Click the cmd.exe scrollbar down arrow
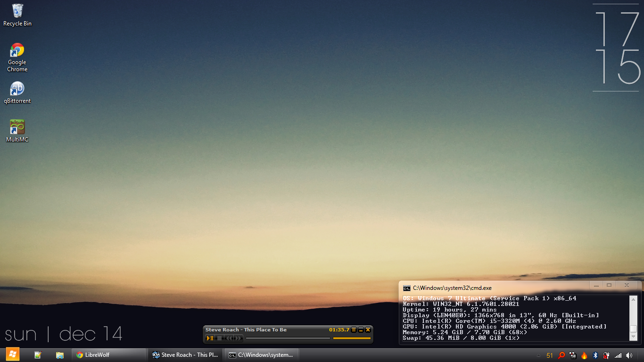 [633, 337]
